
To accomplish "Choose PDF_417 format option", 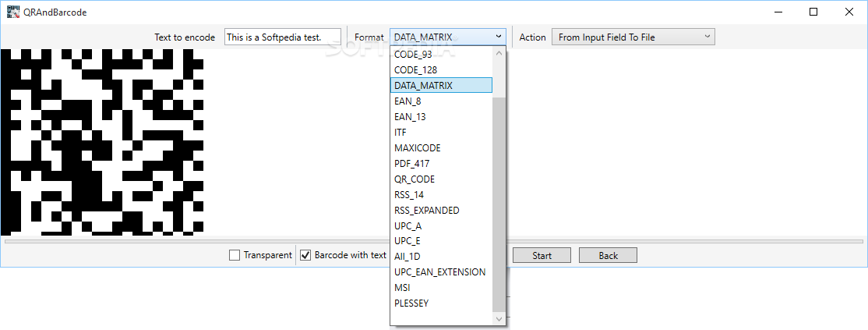I will 441,164.
